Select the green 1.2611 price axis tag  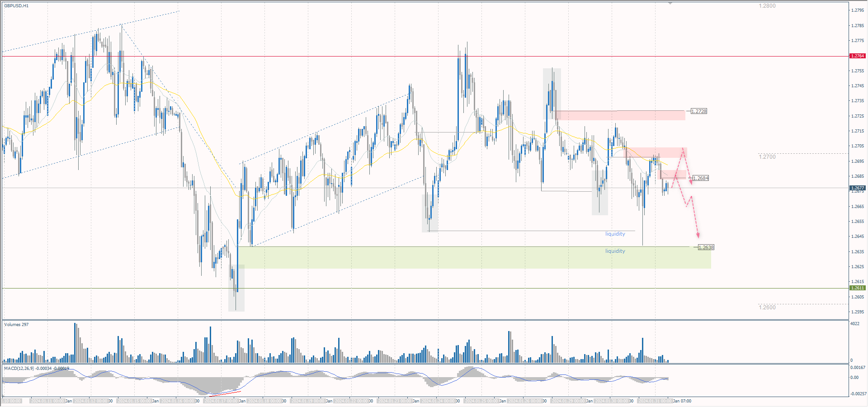pyautogui.click(x=858, y=288)
